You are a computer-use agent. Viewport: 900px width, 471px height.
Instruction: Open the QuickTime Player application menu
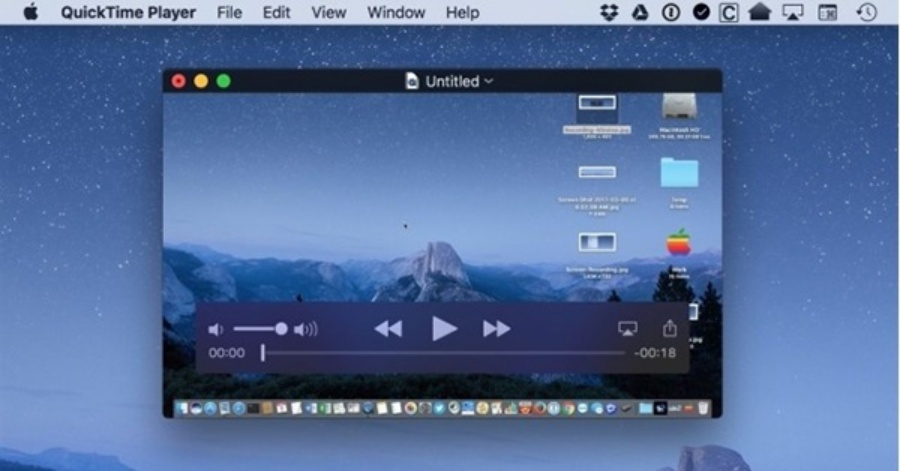[x=128, y=13]
